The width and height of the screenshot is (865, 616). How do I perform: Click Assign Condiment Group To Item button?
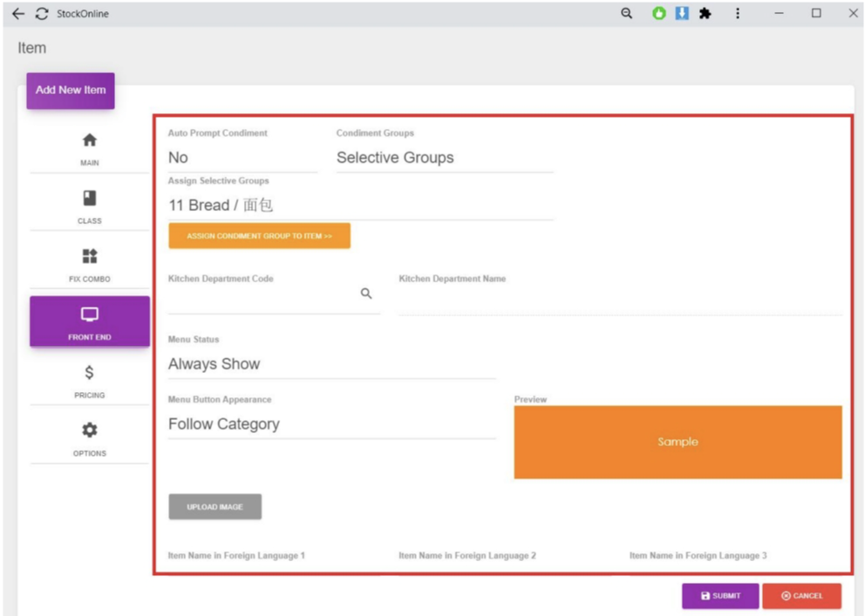click(259, 236)
